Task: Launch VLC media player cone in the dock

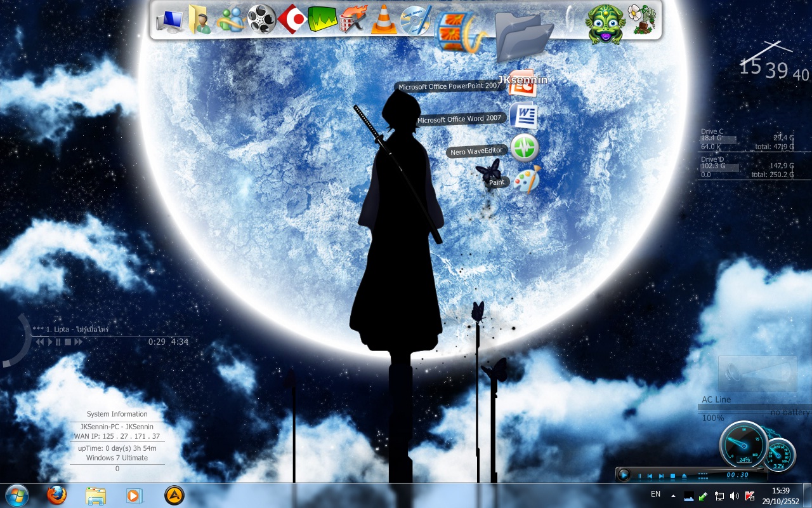Action: point(384,19)
